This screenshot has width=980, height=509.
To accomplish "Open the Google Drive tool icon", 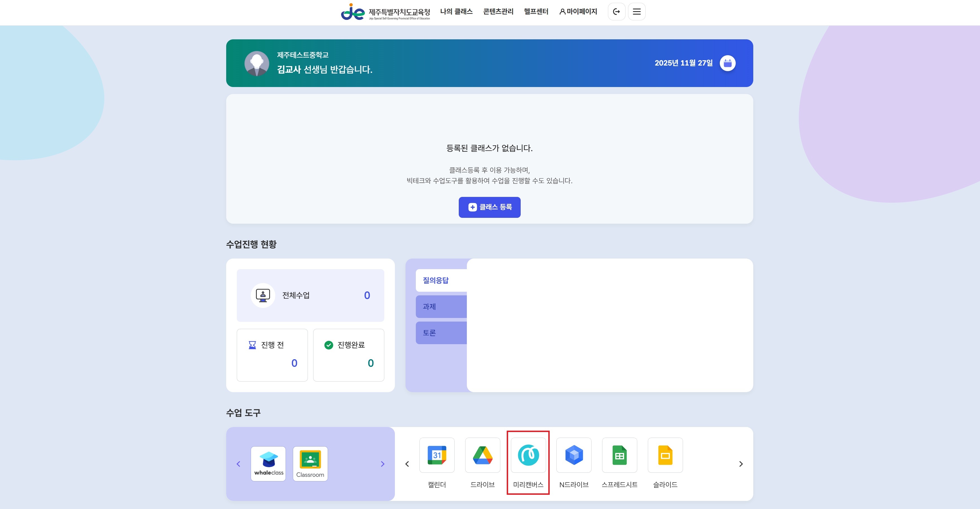I will click(482, 455).
